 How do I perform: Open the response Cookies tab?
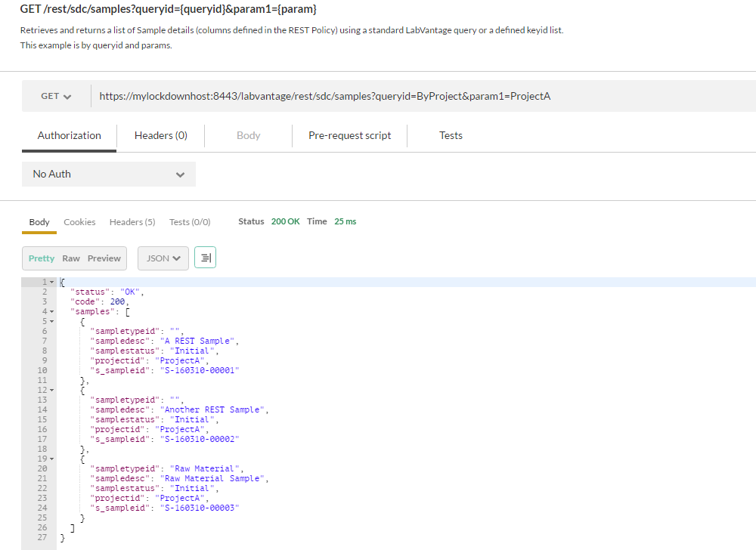point(79,222)
